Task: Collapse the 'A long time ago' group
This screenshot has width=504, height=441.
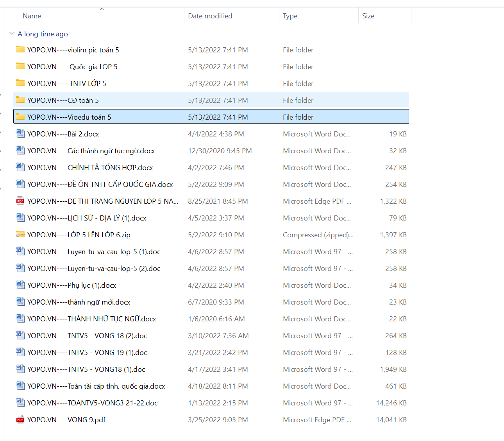Action: pos(12,34)
